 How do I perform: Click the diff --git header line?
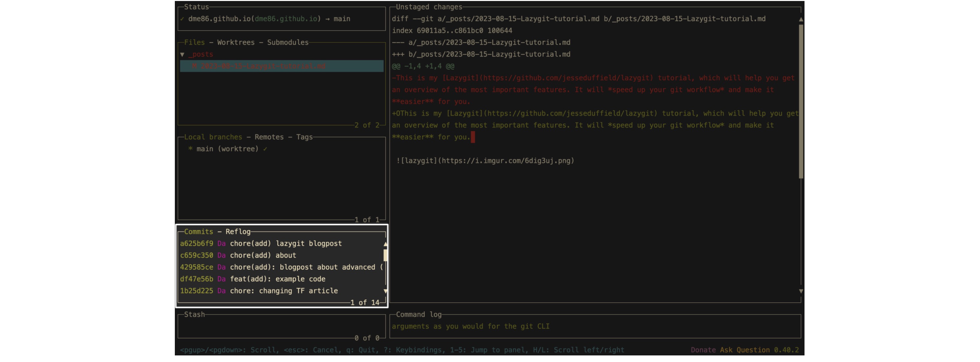(579, 19)
